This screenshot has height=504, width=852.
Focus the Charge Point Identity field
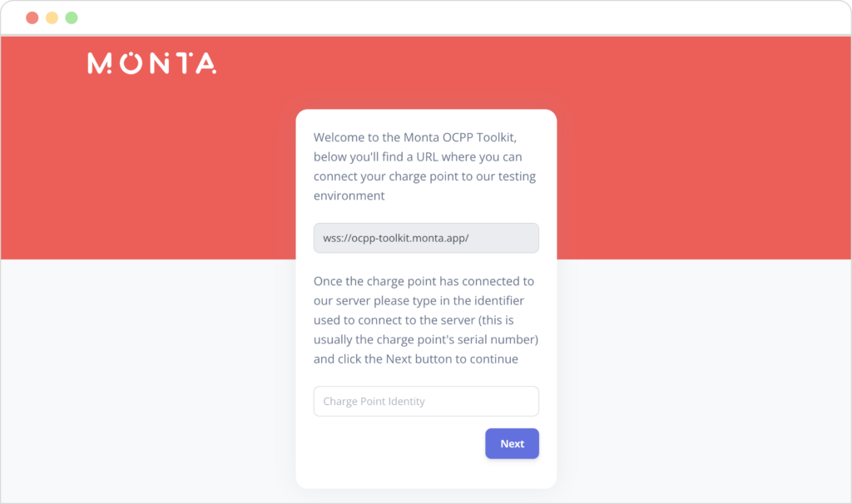point(426,402)
